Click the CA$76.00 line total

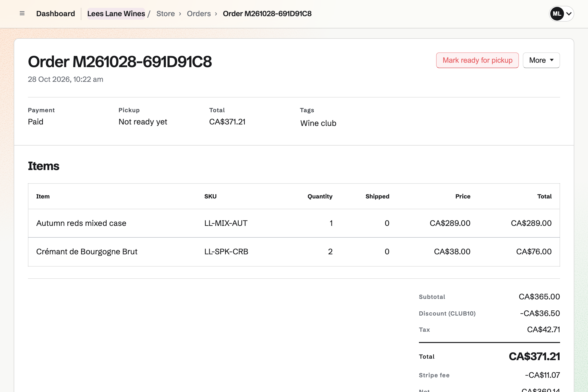[534, 252]
